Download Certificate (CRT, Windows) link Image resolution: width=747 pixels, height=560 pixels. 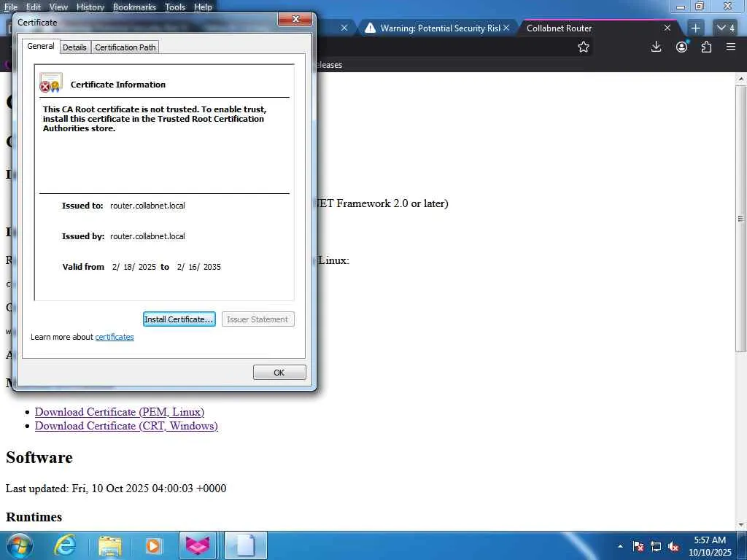pos(126,426)
